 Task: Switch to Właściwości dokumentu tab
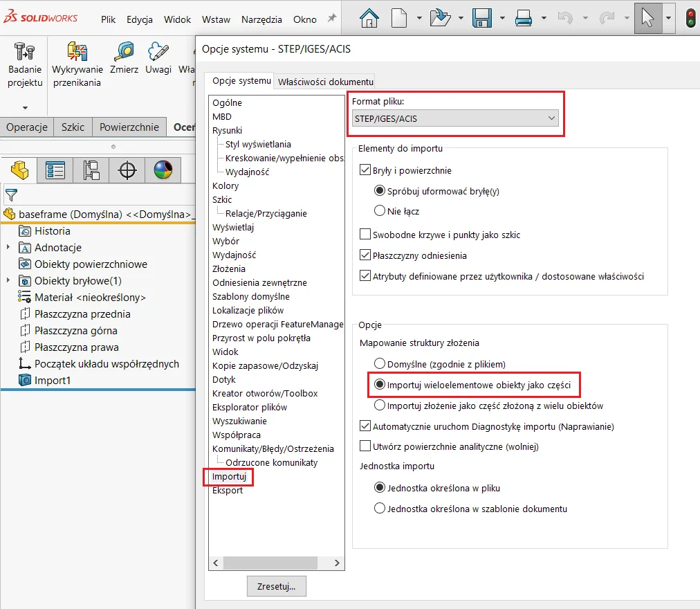click(326, 82)
